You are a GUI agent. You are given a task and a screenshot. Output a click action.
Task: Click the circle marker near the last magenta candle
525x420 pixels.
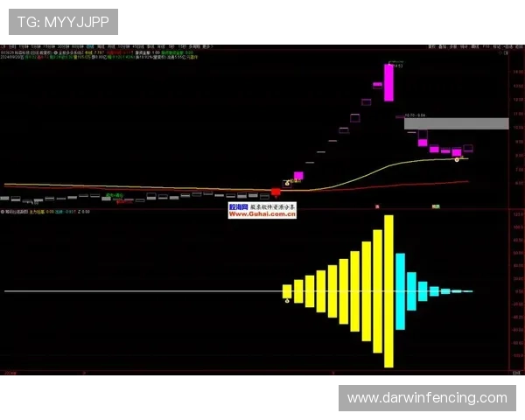click(457, 159)
